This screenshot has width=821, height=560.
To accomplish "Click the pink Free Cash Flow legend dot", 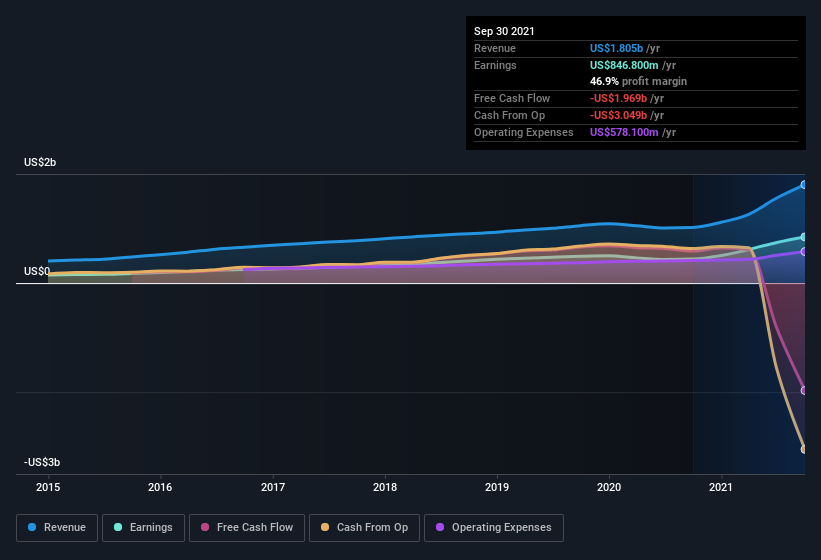I will click(x=205, y=527).
